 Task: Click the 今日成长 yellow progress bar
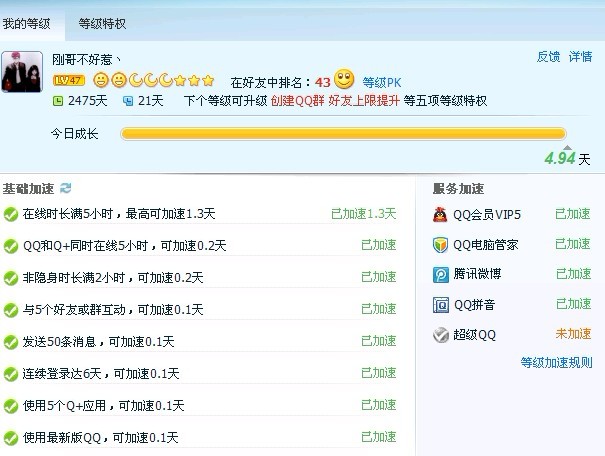pyautogui.click(x=343, y=134)
